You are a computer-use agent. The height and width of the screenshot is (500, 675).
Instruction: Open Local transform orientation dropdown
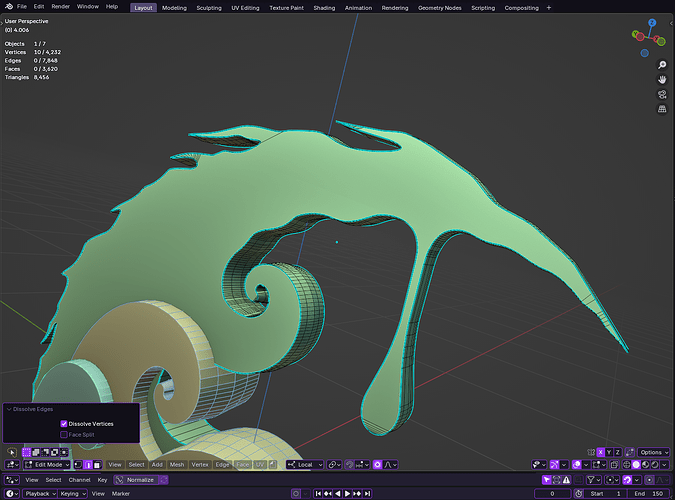(305, 465)
